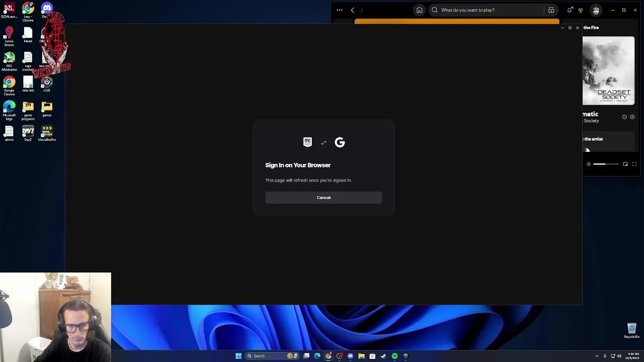Open Steam from taskbar

(x=383, y=356)
